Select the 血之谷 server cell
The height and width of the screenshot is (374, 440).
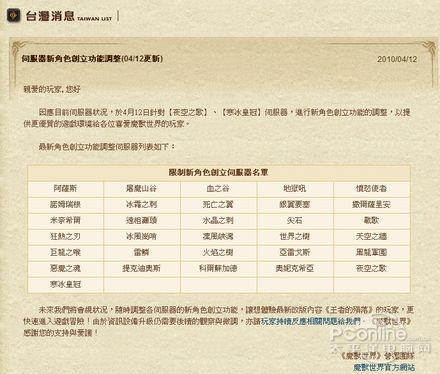(218, 189)
